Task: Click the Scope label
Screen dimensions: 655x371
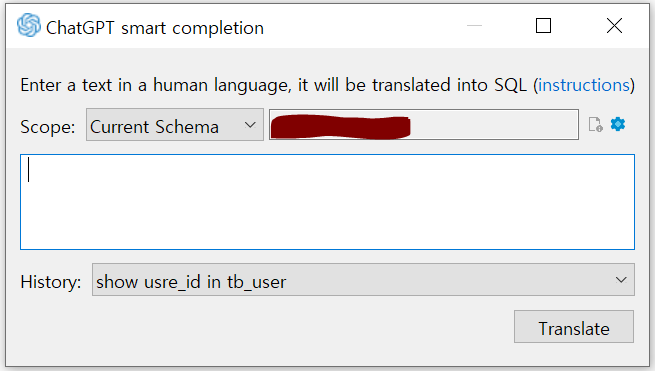Action: pyautogui.click(x=48, y=127)
